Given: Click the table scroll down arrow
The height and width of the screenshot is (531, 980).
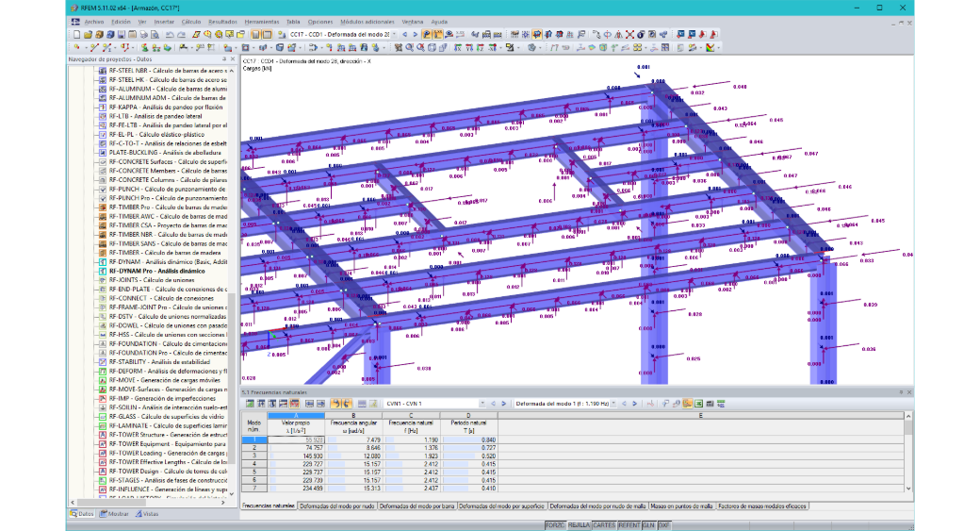Looking at the screenshot, I should point(908,489).
